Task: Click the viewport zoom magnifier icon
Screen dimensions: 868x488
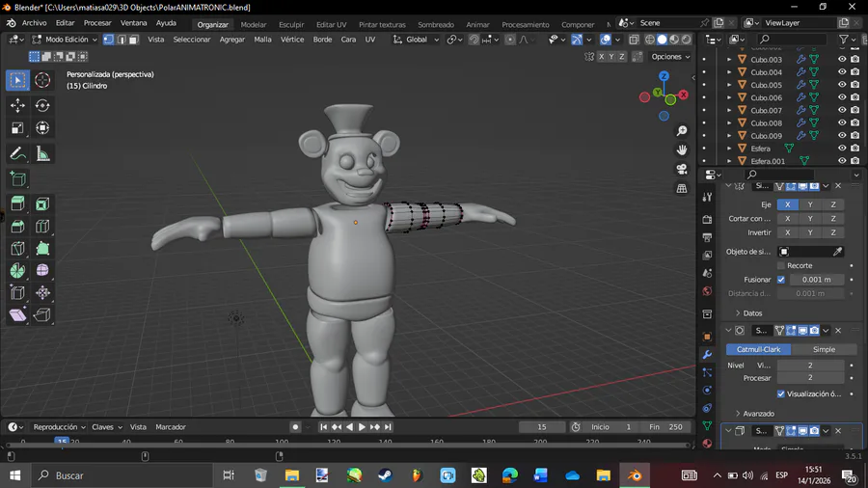Action: (x=682, y=130)
